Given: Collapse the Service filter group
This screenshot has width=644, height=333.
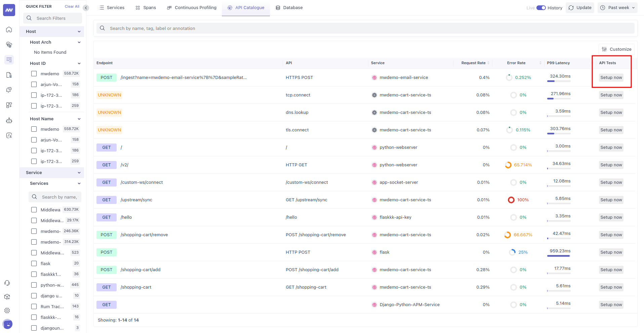Looking at the screenshot, I should click(79, 173).
